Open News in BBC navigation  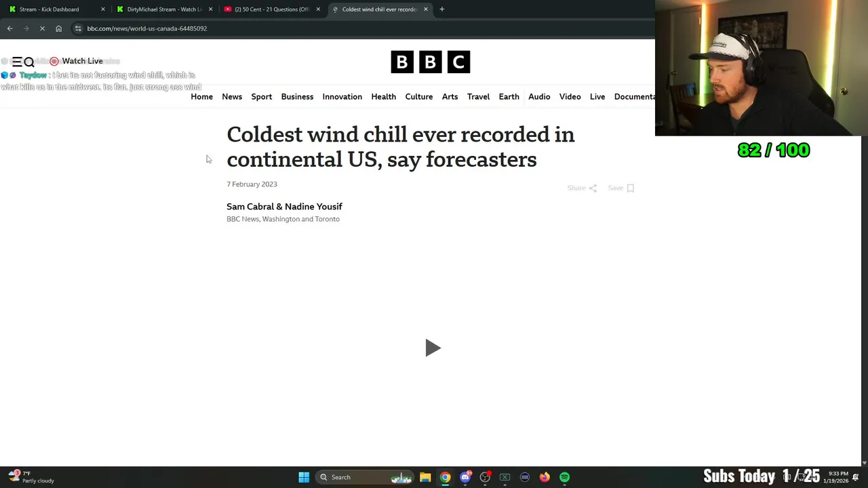232,97
